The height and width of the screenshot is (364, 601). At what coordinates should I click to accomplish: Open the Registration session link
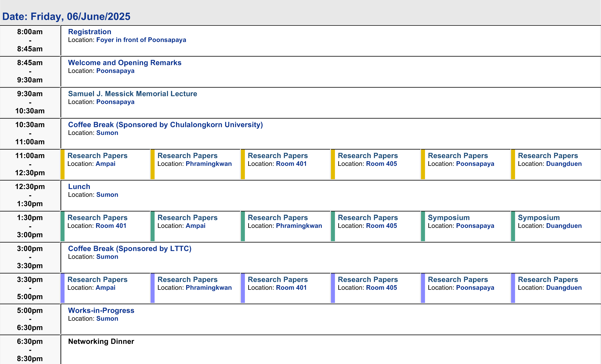[90, 32]
